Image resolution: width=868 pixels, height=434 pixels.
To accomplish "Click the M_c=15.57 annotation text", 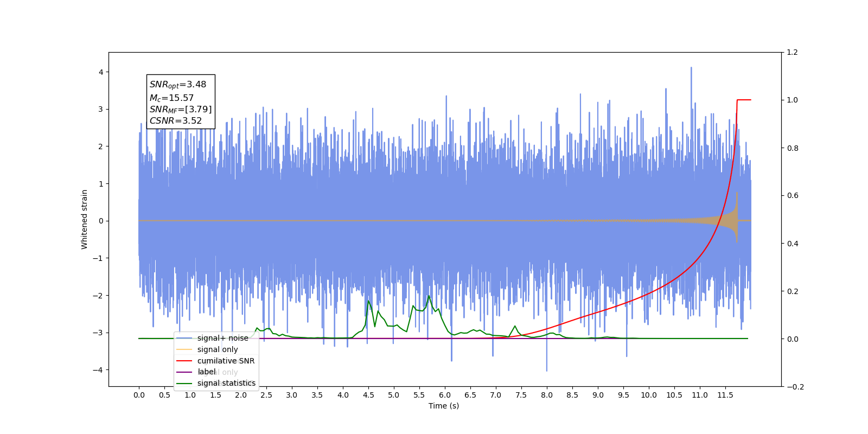I will 171,98.
